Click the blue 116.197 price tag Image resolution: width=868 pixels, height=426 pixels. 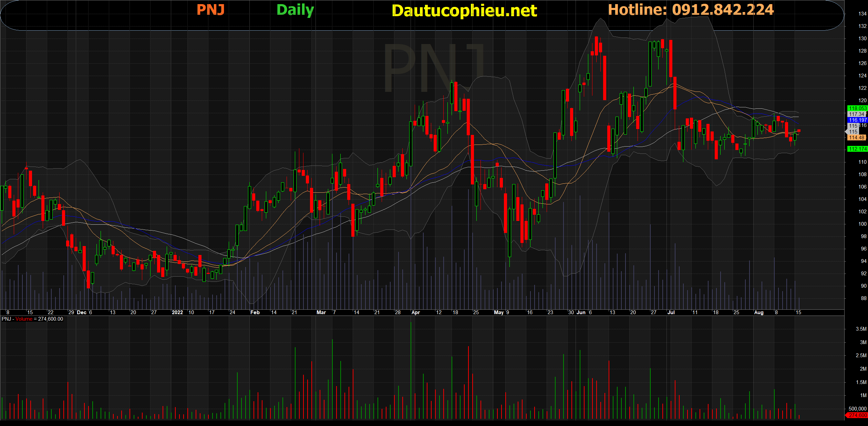857,120
